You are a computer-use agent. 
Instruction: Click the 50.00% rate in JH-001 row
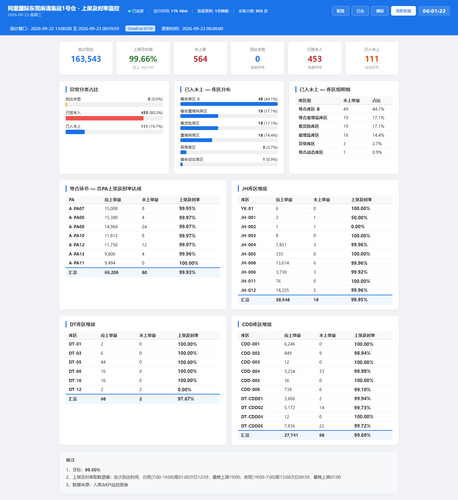[x=359, y=218]
